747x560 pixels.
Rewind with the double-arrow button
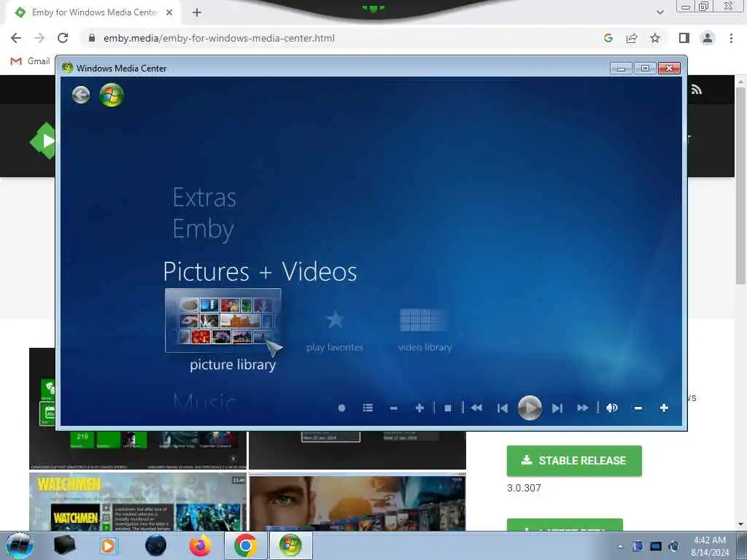click(x=476, y=408)
